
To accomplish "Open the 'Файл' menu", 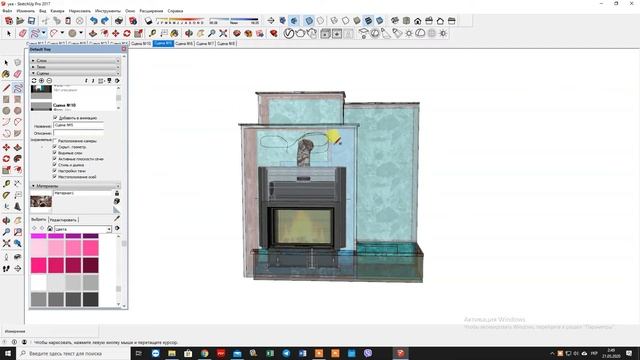I will click(7, 11).
